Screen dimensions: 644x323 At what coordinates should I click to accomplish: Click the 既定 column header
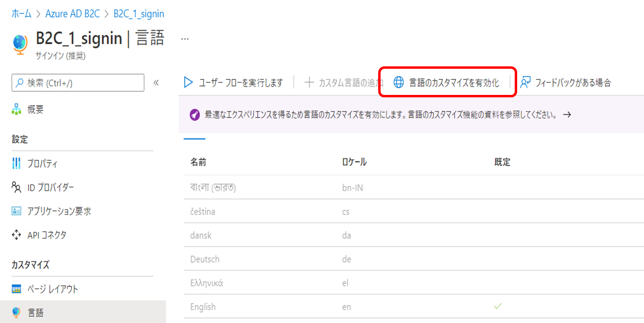coord(502,162)
